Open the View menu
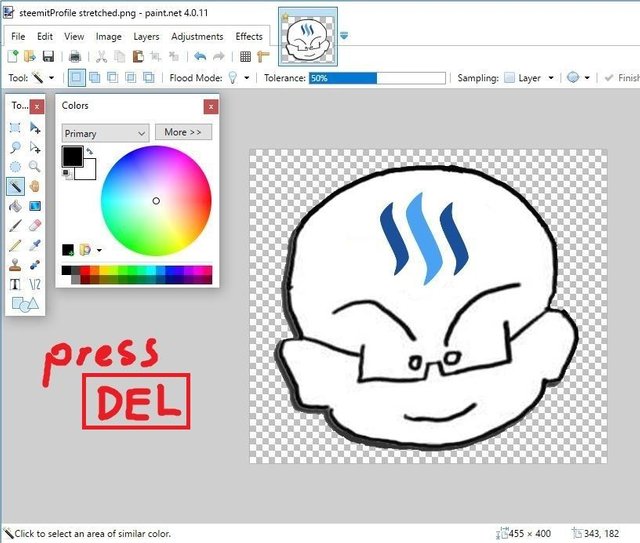Screen dimensions: 640x543 click(x=74, y=36)
